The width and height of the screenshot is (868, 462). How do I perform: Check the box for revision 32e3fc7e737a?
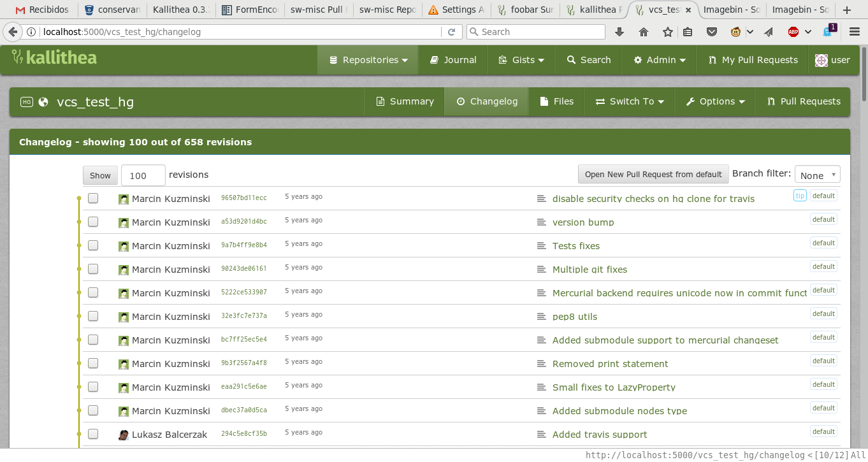pyautogui.click(x=93, y=316)
